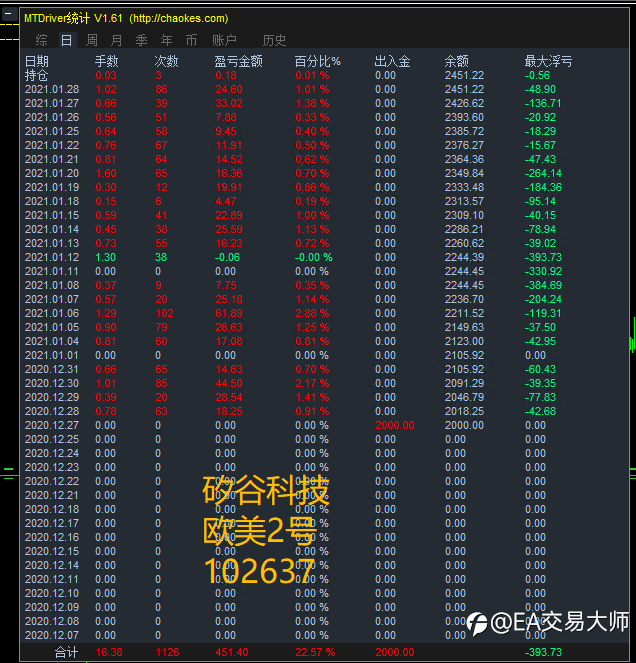The width and height of the screenshot is (636, 663).
Task: Click total percentage 22.57 %
Action: coord(315,652)
